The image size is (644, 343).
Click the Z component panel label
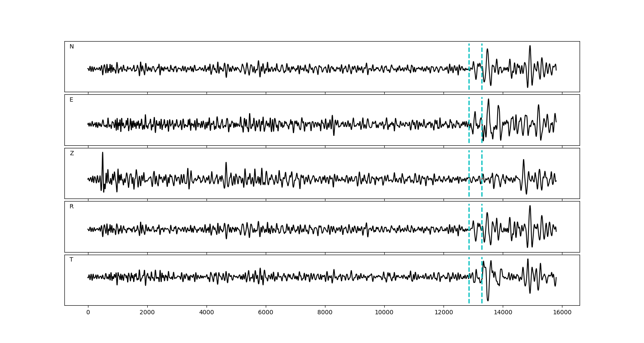tap(72, 153)
